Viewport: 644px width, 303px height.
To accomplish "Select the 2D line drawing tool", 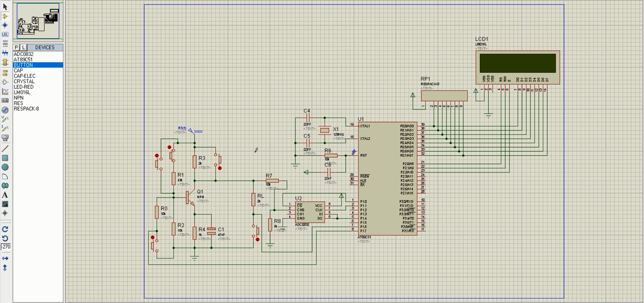I will coord(5,148).
